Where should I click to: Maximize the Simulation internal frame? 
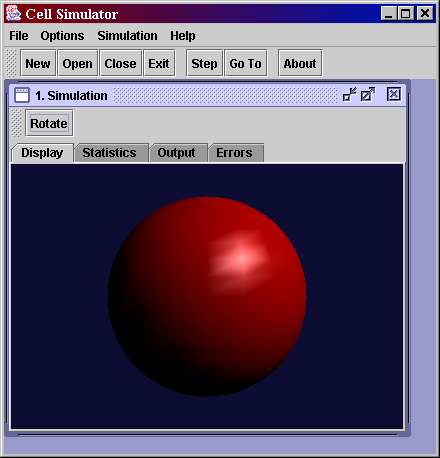click(368, 94)
